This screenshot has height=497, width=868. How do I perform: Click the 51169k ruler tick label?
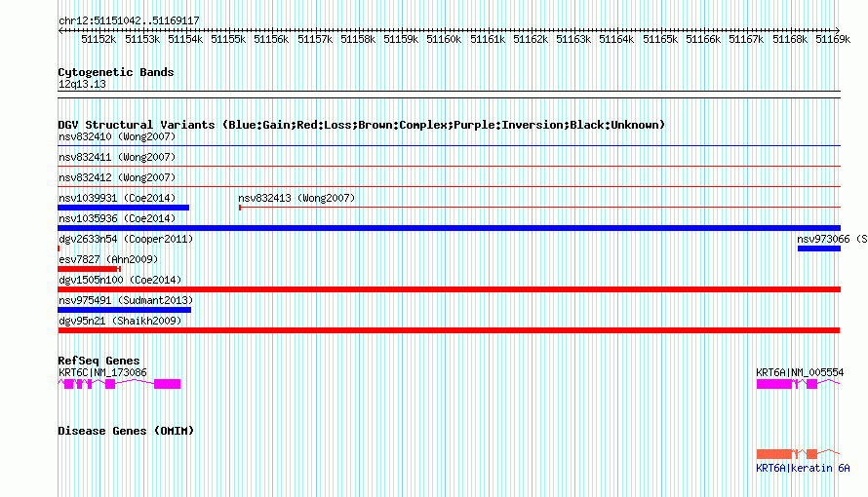pyautogui.click(x=833, y=39)
